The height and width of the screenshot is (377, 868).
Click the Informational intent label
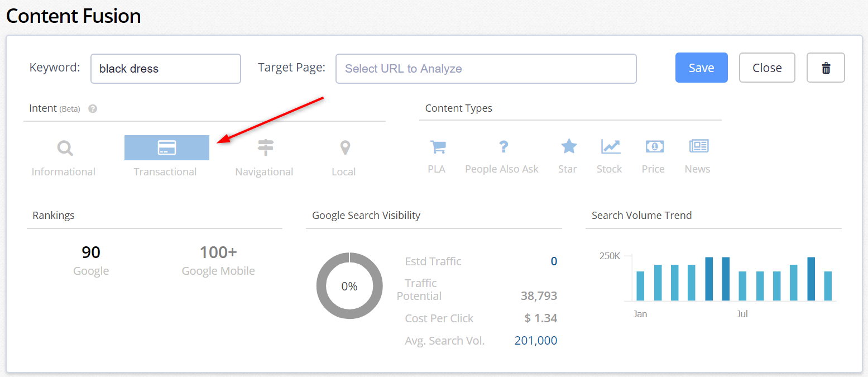[x=64, y=172]
